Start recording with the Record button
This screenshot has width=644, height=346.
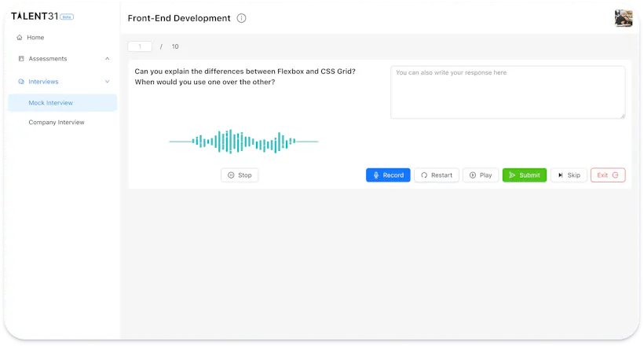(388, 175)
